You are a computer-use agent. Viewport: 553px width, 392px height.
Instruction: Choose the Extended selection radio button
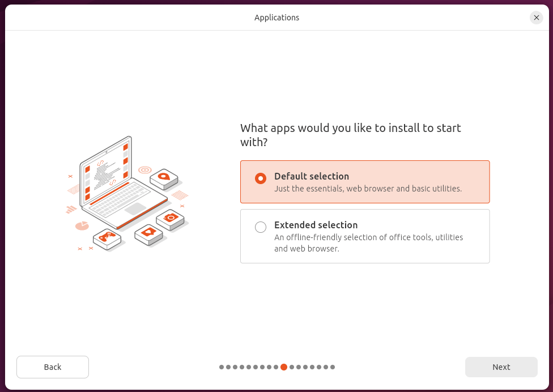[261, 227]
